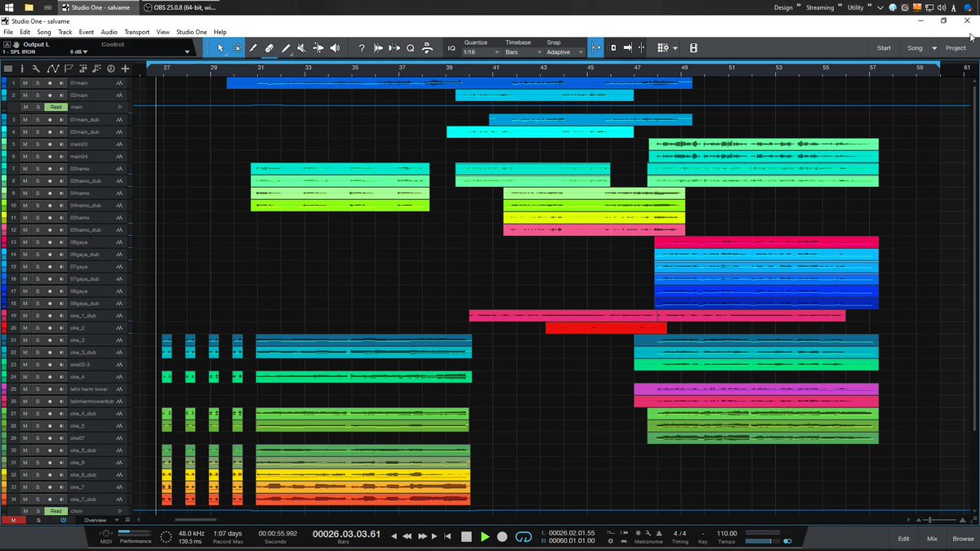Open the question mark help tool
This screenshot has width=980, height=551.
coord(362,48)
